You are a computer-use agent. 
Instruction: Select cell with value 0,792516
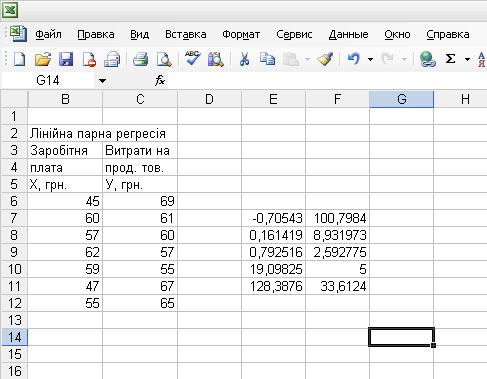click(273, 252)
